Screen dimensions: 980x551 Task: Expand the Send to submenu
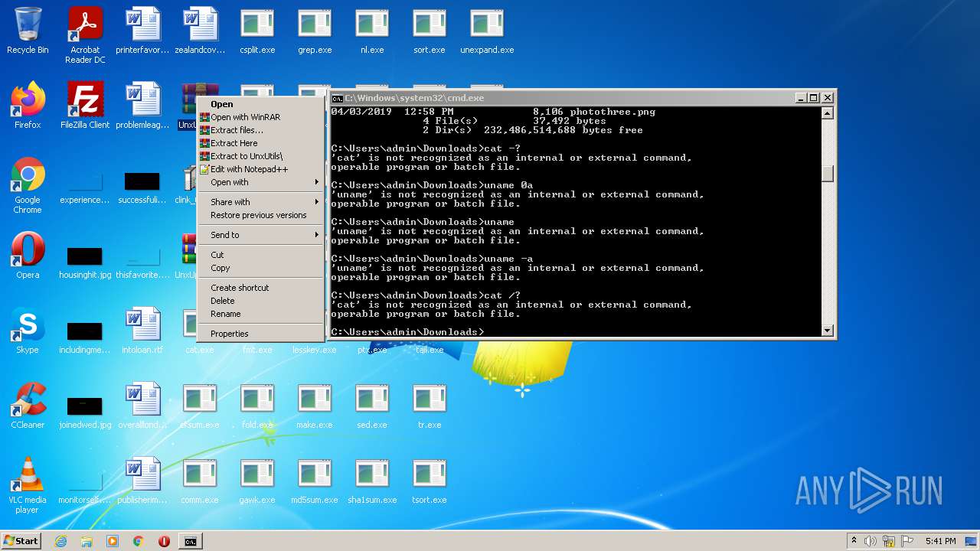click(260, 235)
